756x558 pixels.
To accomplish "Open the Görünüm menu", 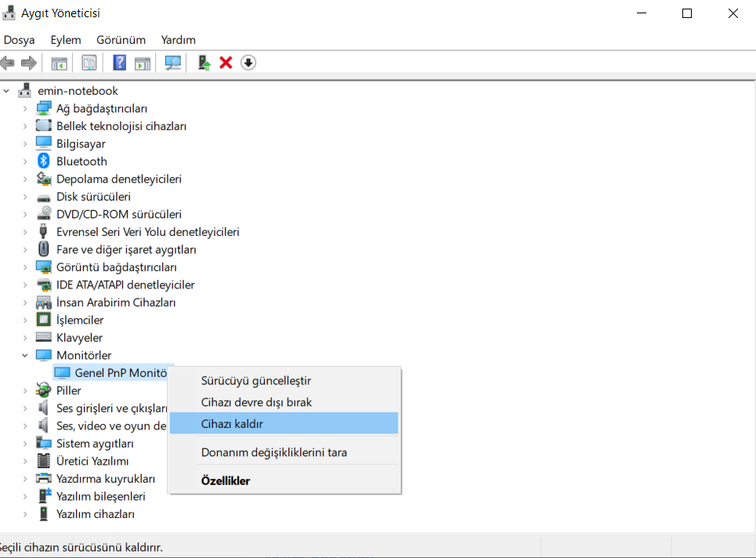I will (x=121, y=40).
